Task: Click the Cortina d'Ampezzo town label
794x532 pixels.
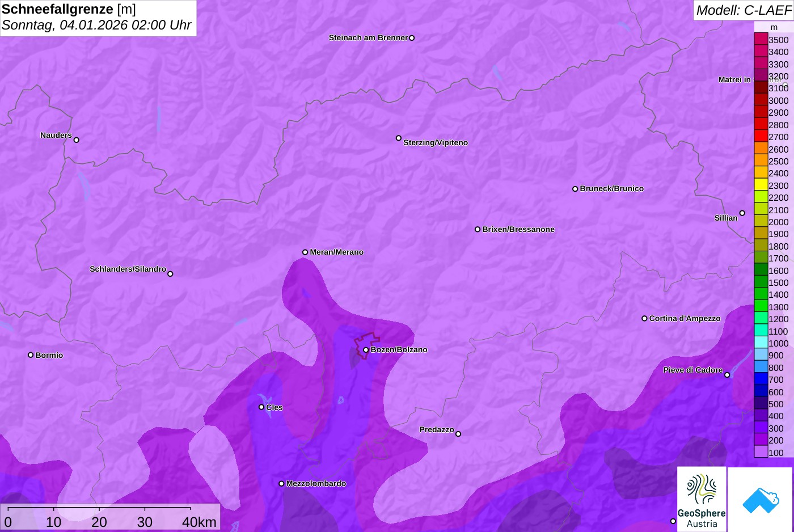Action: pyautogui.click(x=685, y=319)
